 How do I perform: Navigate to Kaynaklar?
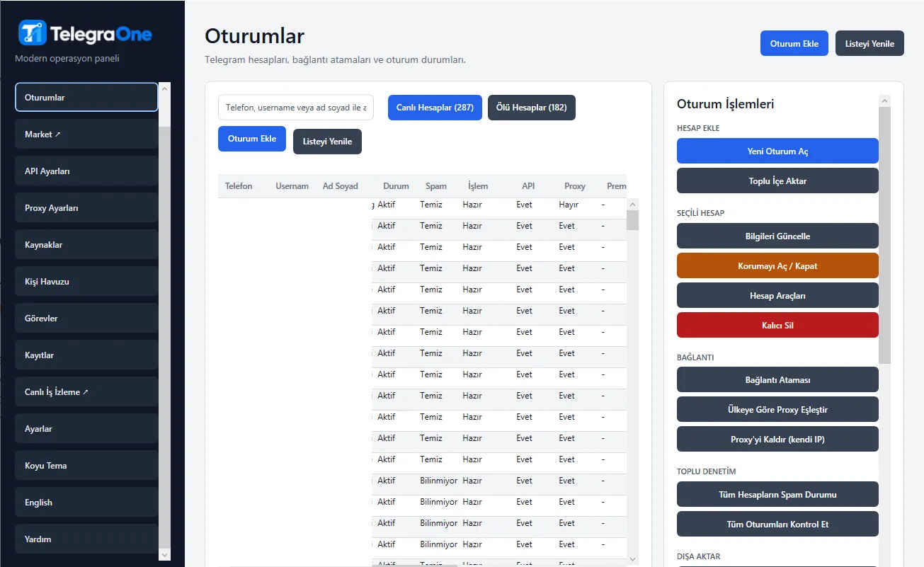(86, 245)
